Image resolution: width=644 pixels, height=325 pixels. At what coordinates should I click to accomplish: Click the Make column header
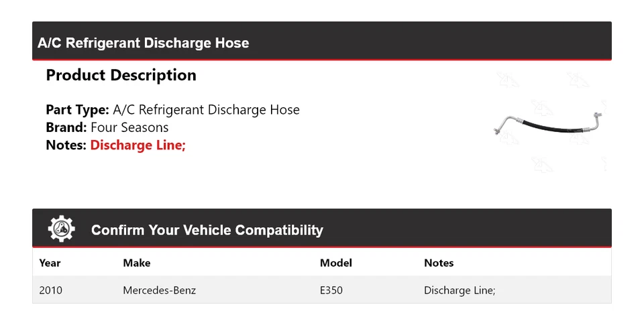tap(136, 263)
